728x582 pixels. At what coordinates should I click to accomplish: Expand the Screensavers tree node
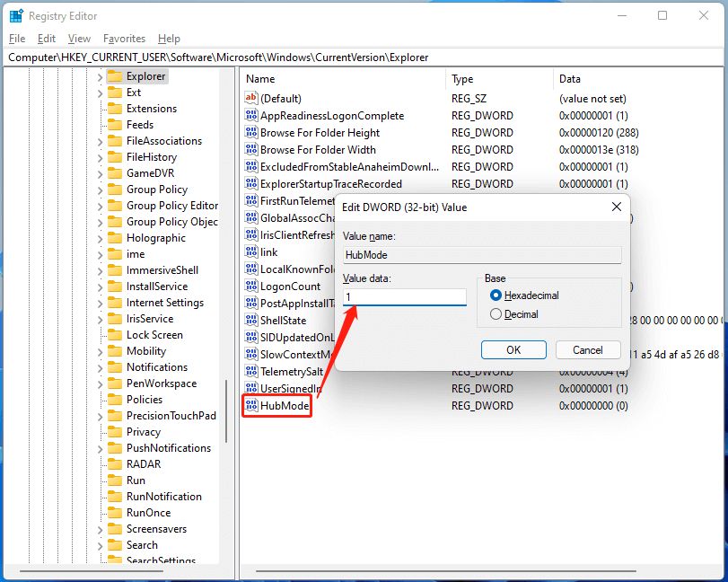[x=100, y=530]
